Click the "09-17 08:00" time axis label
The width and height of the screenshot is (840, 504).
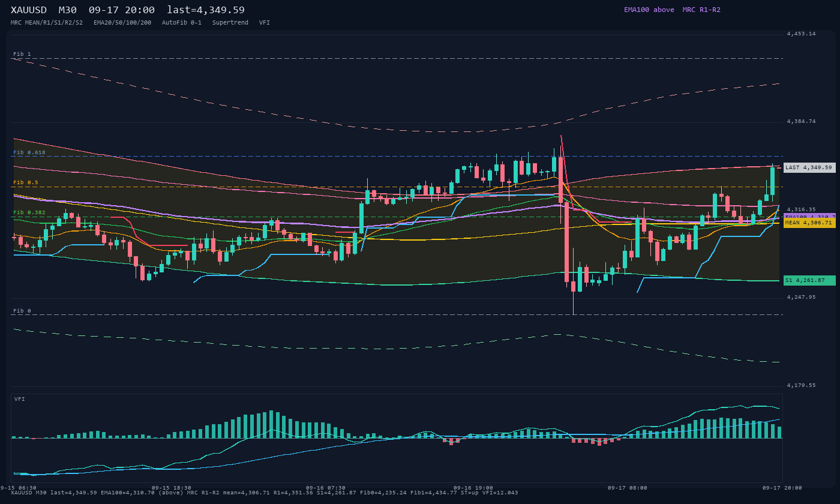click(x=628, y=488)
